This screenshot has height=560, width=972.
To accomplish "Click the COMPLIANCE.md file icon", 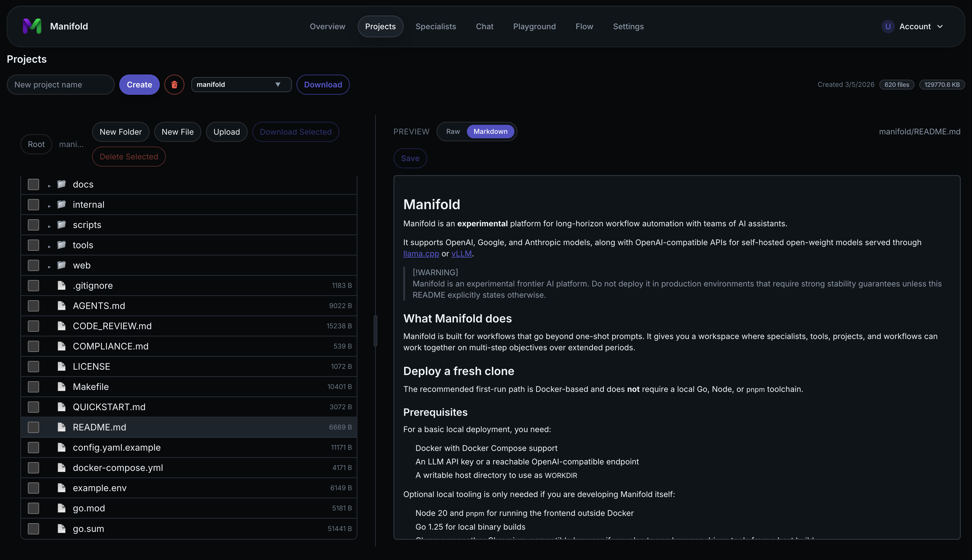I will point(62,346).
